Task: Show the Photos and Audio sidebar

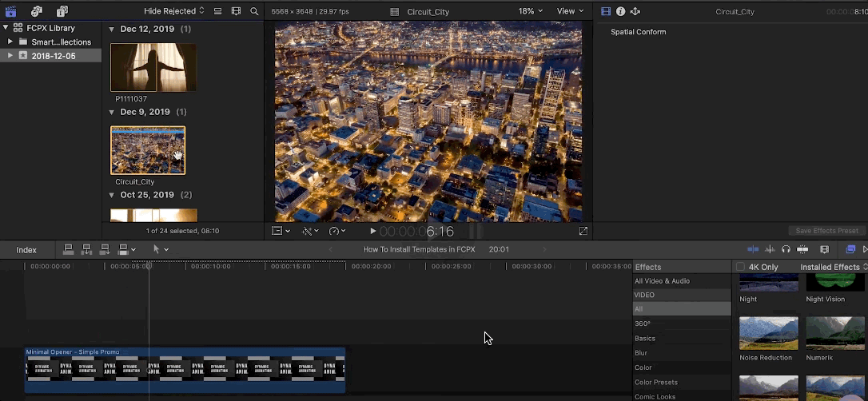Action: [x=37, y=11]
